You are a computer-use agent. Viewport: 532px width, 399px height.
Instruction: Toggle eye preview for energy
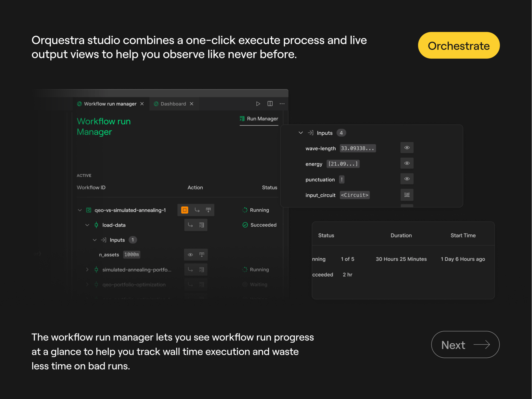[x=407, y=163]
